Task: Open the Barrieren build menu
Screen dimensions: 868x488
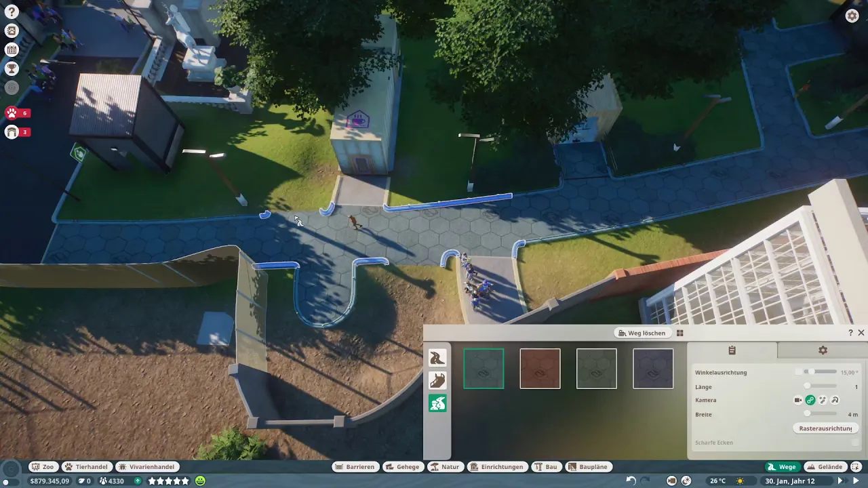Action: point(355,467)
